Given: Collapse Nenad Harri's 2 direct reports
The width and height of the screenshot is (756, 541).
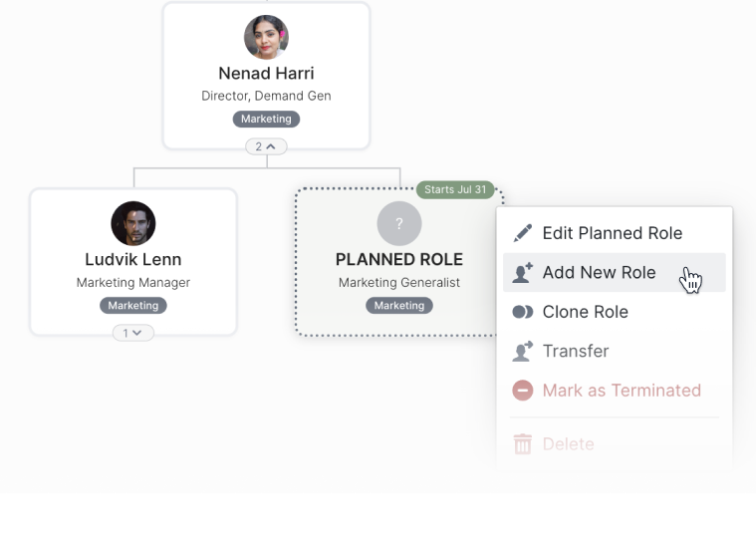Looking at the screenshot, I should point(266,146).
